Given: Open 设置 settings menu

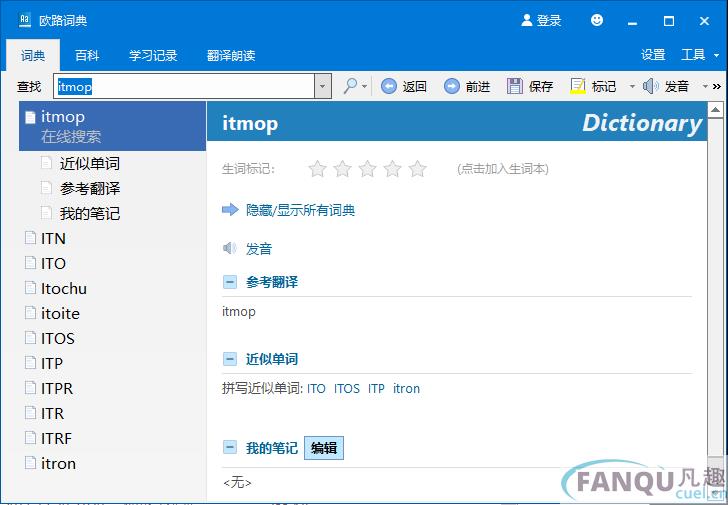Looking at the screenshot, I should [653, 55].
